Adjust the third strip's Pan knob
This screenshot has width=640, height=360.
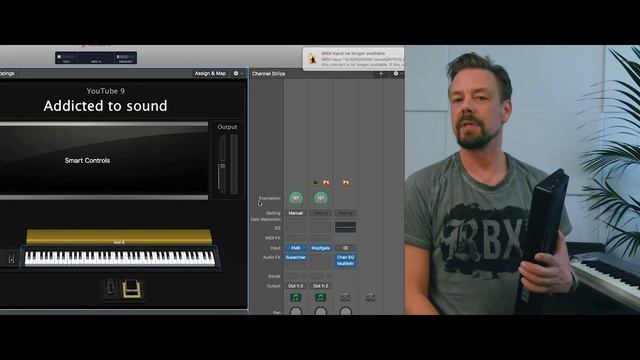(346, 311)
